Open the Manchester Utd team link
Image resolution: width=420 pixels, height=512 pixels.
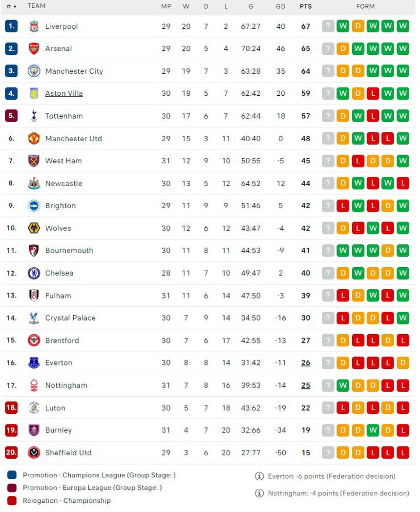pos(73,139)
